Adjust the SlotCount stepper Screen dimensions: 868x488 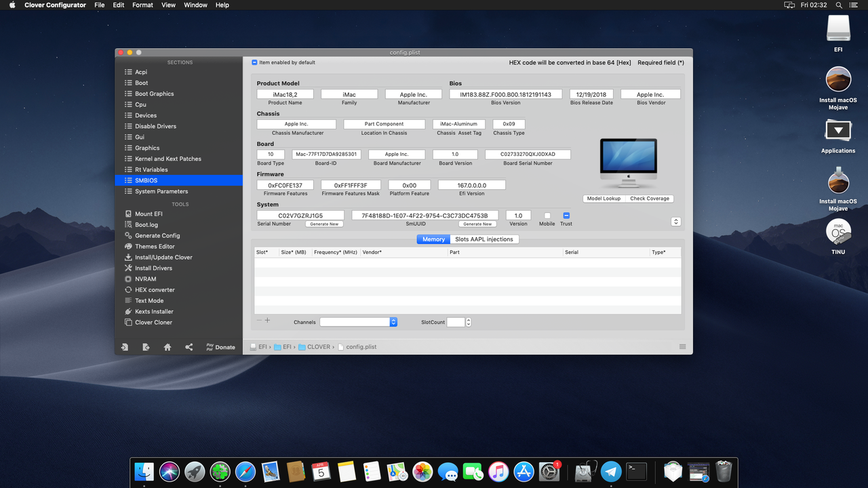click(469, 322)
